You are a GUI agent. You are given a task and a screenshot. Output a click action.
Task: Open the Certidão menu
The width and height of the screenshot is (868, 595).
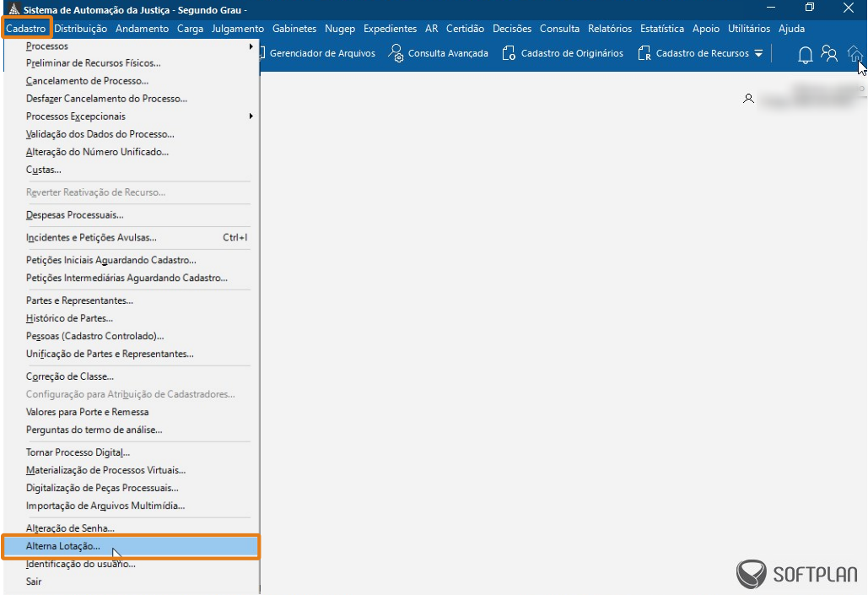coord(465,28)
